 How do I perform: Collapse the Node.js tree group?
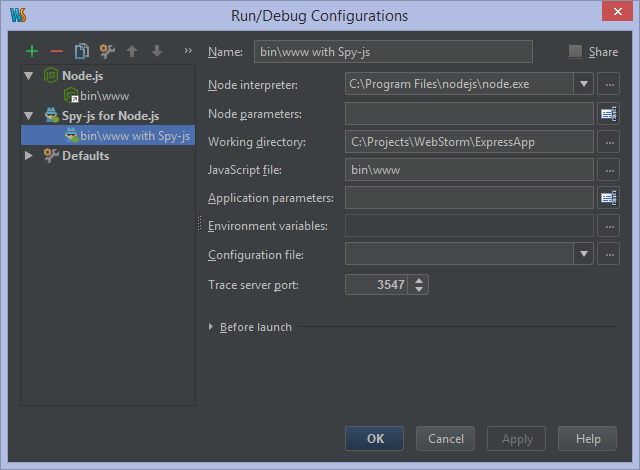point(29,75)
